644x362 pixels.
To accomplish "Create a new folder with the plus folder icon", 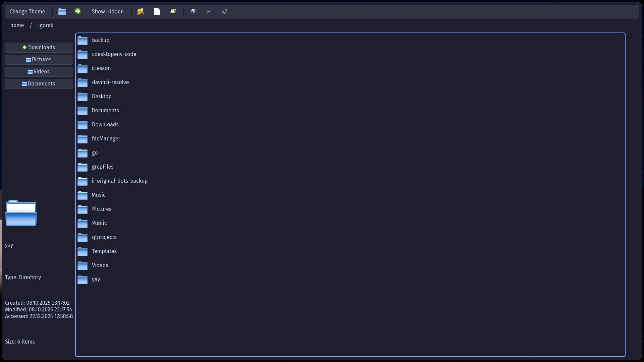I will [141, 11].
